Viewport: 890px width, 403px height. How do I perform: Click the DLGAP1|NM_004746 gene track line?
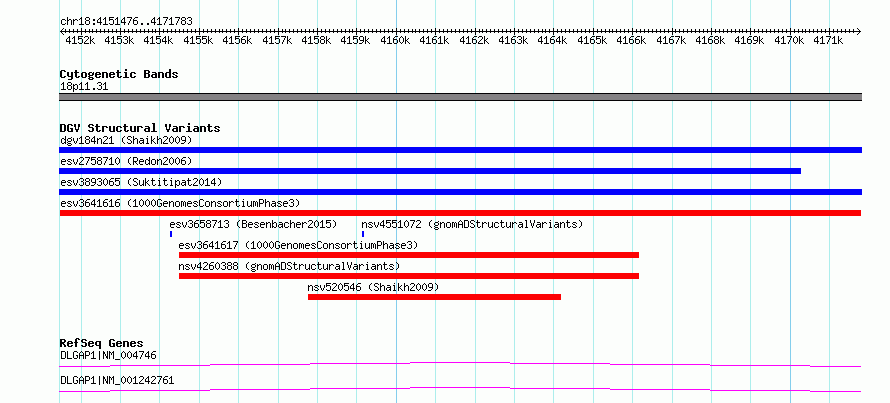460,364
